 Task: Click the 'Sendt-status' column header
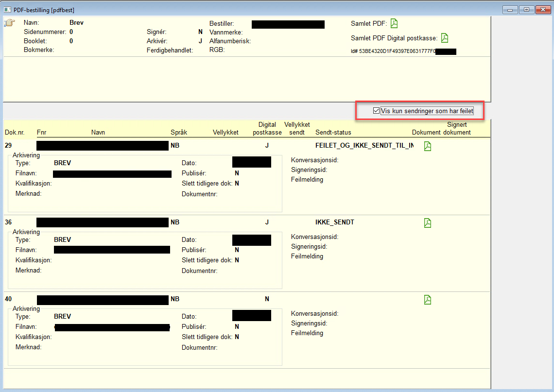click(x=333, y=133)
